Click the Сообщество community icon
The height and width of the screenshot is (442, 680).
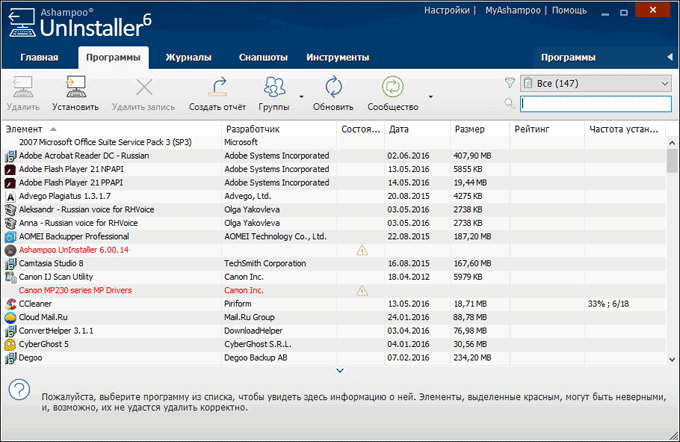coord(393,87)
